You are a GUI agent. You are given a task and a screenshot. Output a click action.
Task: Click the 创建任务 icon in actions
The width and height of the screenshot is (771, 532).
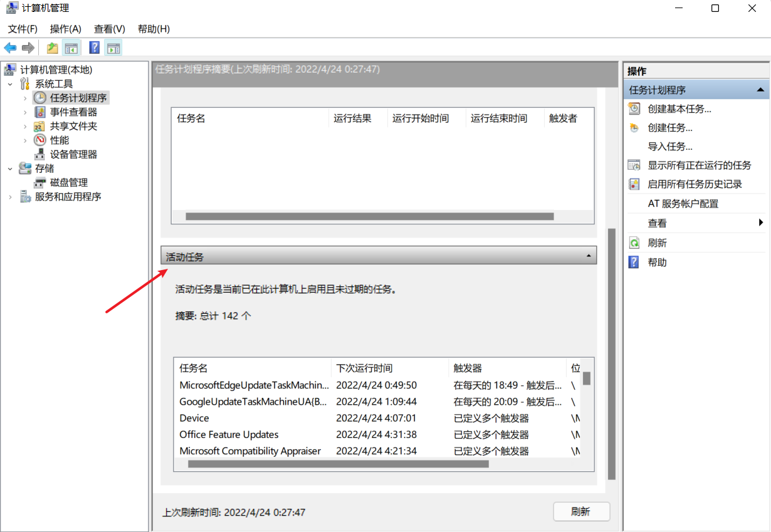coord(634,128)
